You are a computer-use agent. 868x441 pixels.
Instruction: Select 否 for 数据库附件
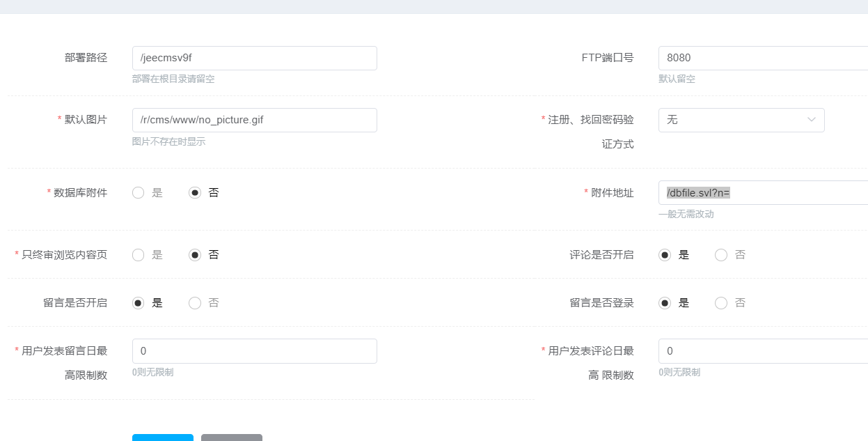(x=195, y=193)
